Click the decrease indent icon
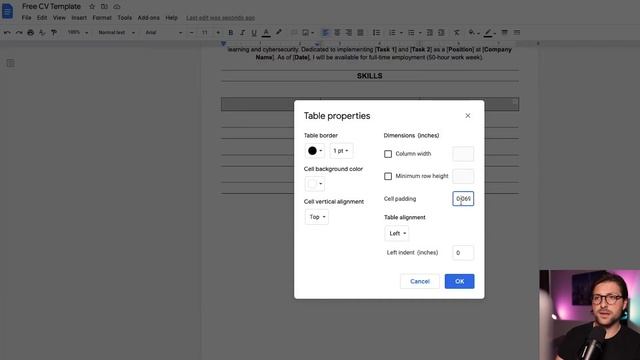The height and width of the screenshot is (360, 640). 429,33
